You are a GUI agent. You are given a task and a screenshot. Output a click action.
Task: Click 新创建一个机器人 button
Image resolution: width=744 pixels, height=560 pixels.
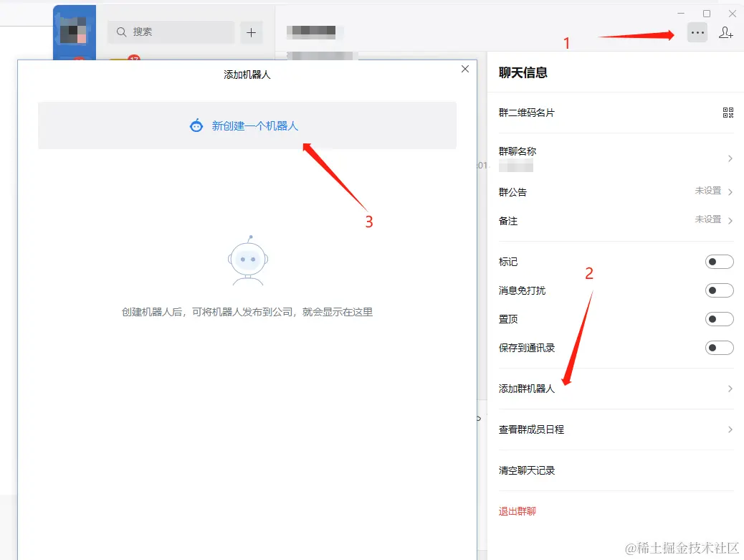[247, 125]
